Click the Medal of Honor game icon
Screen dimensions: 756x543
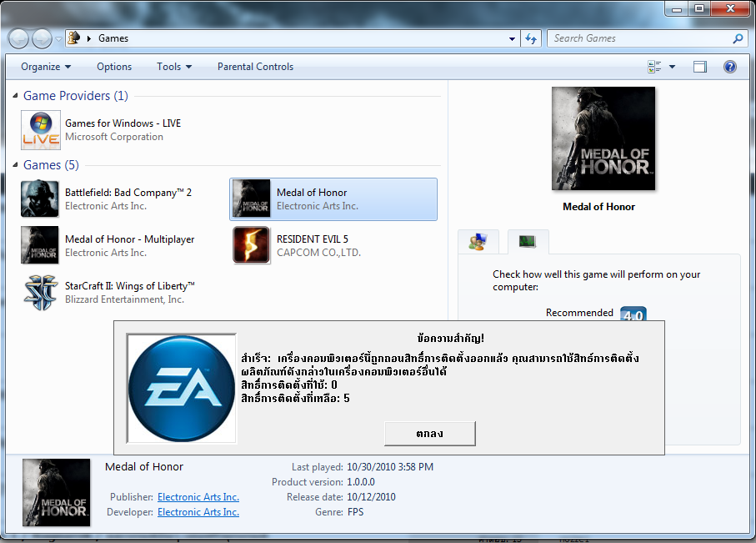(x=251, y=199)
